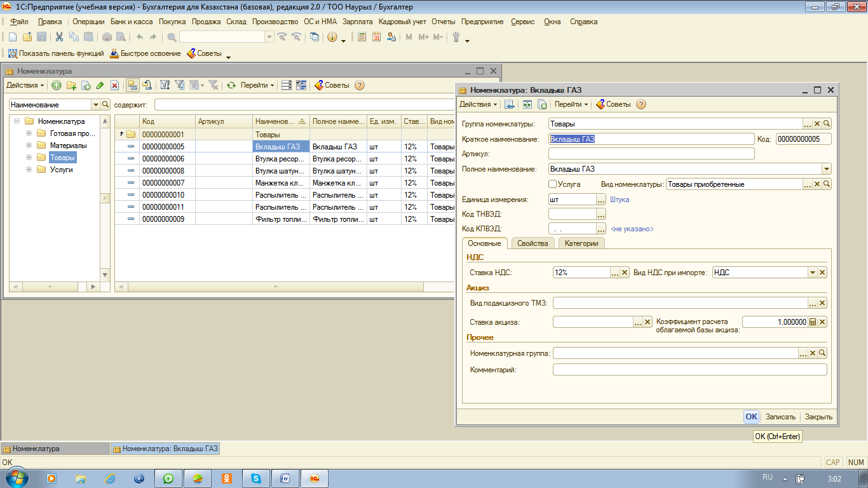Click Быстрое освоение button
Screen dimensions: 868x488
coord(146,53)
